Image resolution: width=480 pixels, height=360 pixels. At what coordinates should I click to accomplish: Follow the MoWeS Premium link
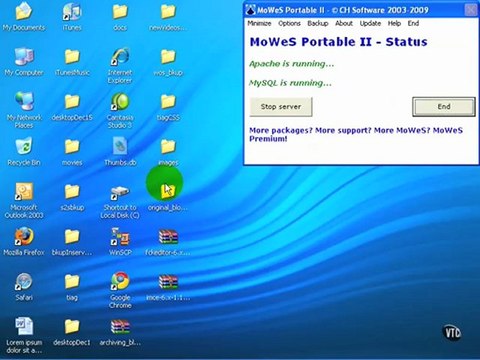coord(356,134)
